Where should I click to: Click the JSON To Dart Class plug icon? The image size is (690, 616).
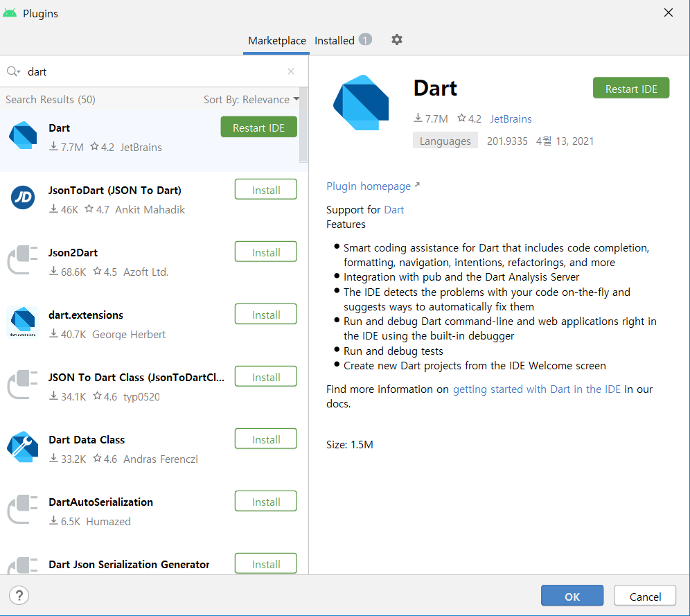tap(23, 385)
